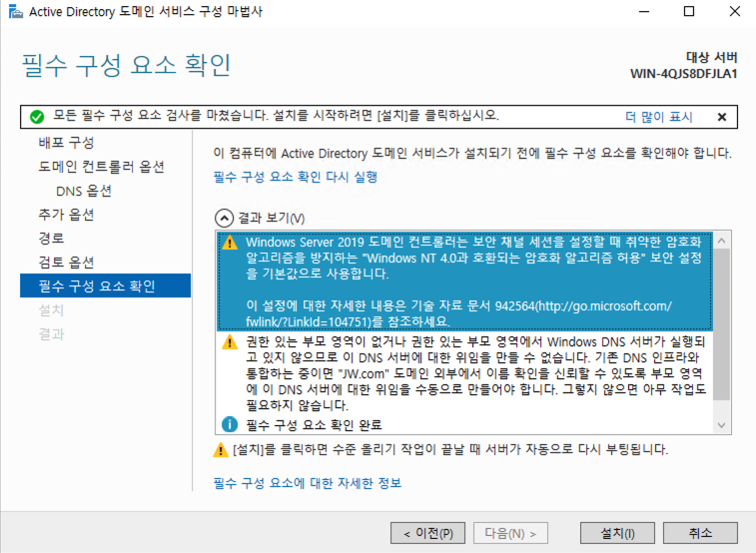Open the '도메인 컨트롤러 옵션' step
756x553 pixels.
point(102,167)
